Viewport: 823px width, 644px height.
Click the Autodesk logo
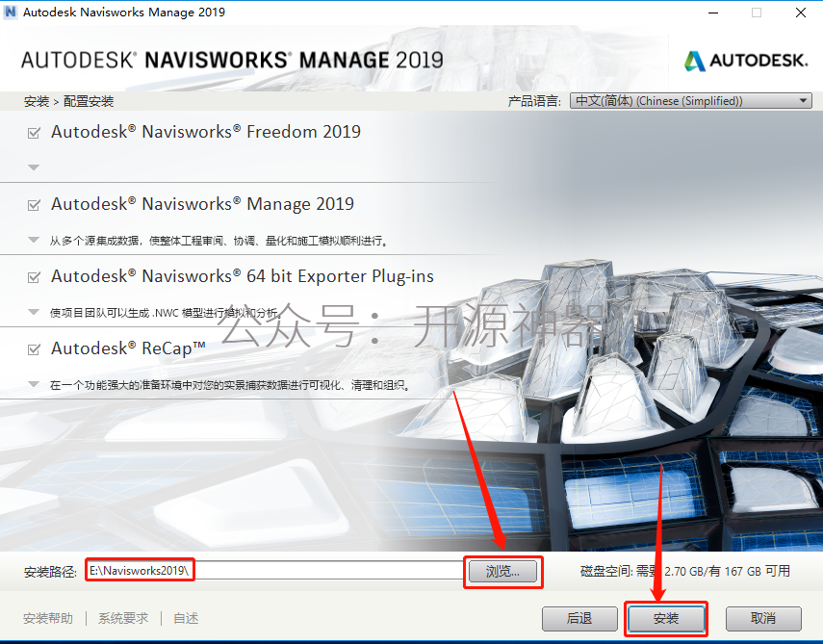(746, 61)
